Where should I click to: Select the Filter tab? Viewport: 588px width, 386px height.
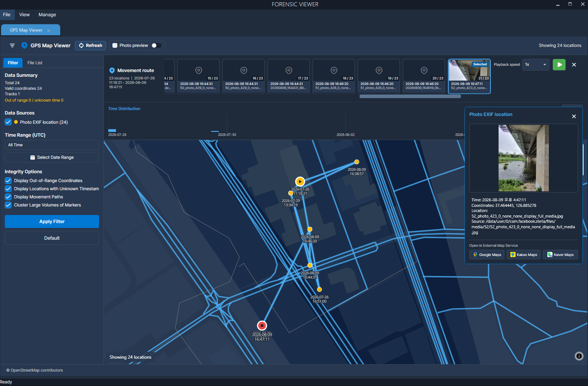[13, 63]
